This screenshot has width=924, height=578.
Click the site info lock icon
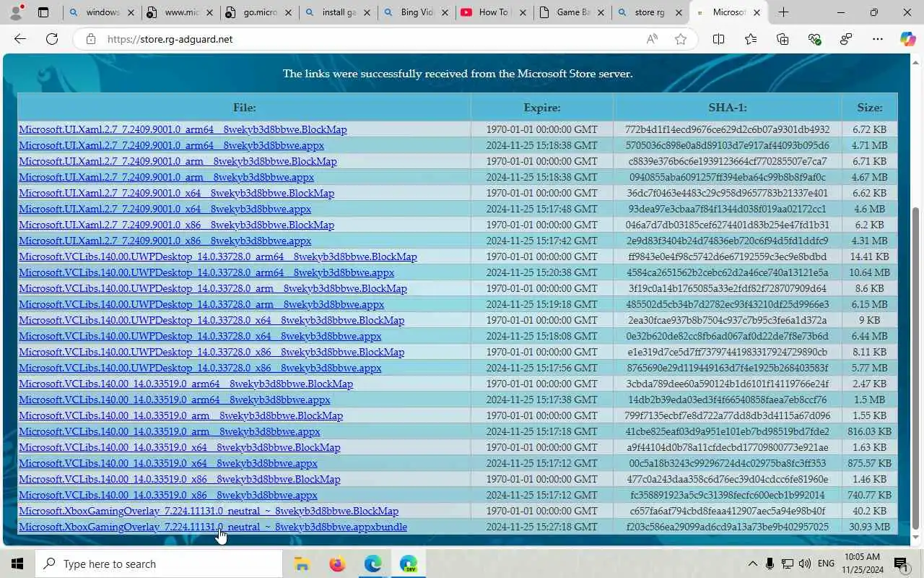coord(91,39)
